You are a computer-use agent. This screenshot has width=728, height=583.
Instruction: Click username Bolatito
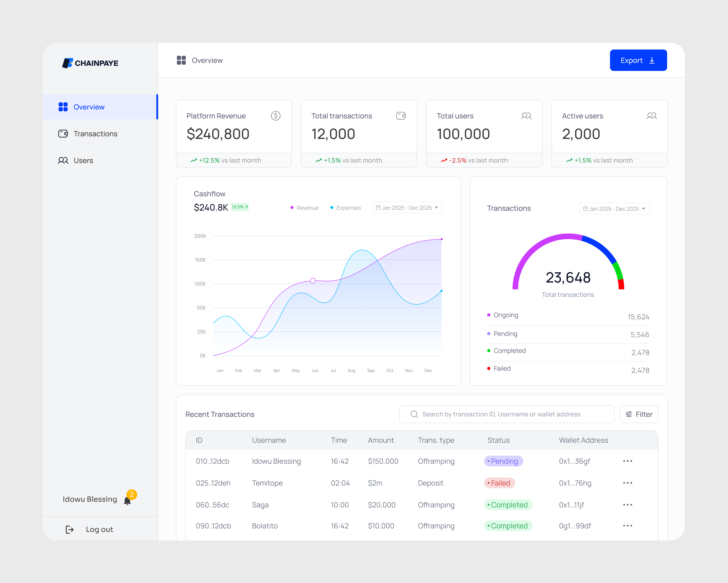pos(265,526)
